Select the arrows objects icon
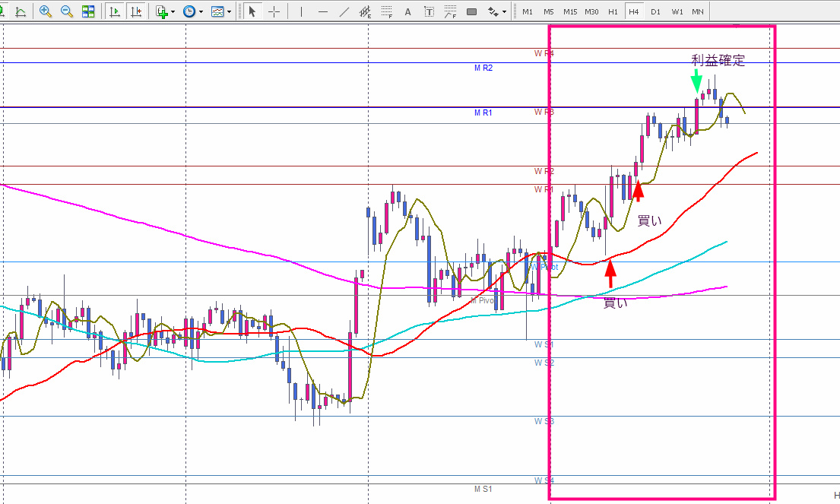 tap(493, 11)
